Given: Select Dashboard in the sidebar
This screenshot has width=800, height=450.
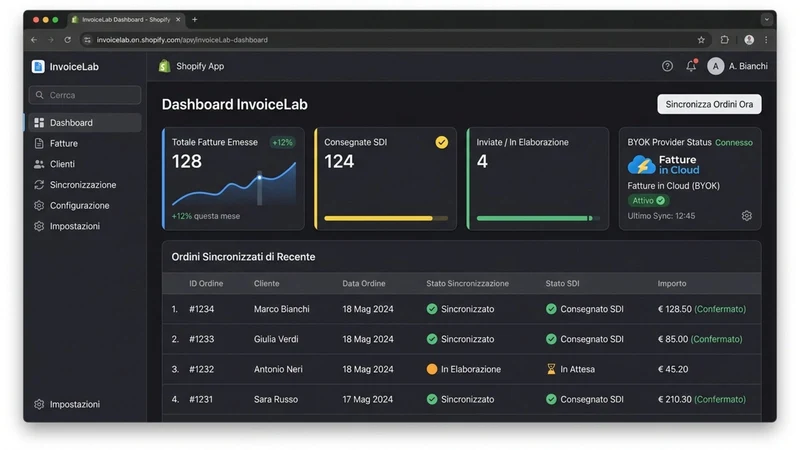Looking at the screenshot, I should [x=85, y=123].
